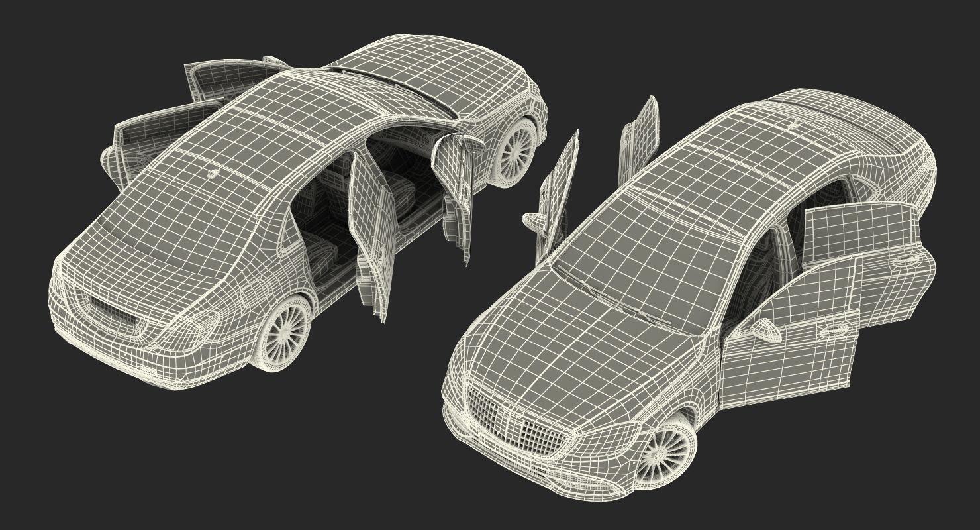
Task: Click the left car's rear wheel
Action: [x=283, y=334]
